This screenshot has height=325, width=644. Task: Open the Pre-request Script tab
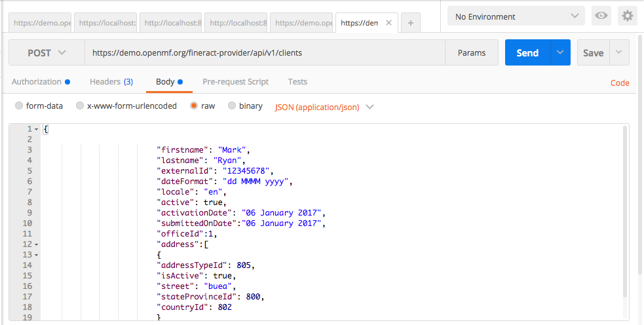click(235, 82)
